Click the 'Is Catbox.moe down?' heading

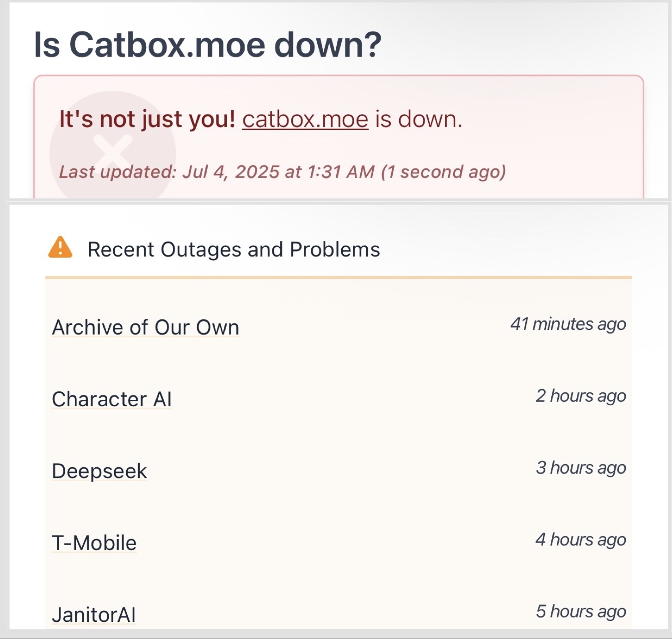[x=208, y=45]
